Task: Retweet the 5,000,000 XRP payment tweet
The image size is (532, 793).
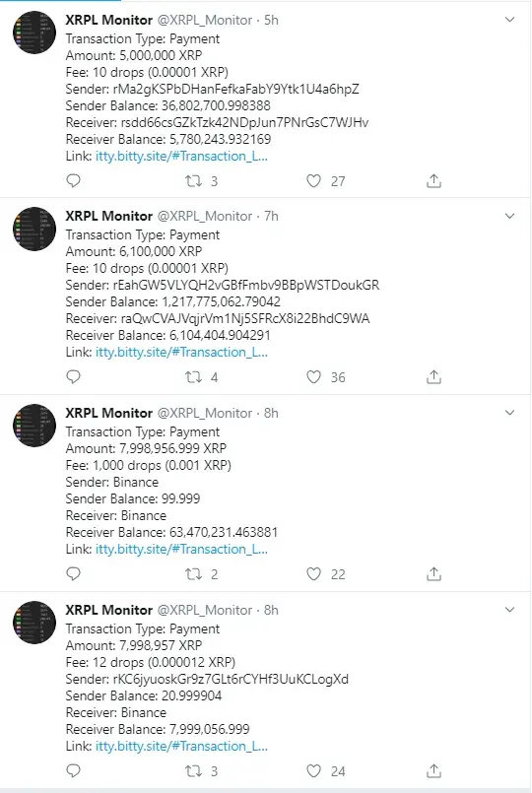Action: click(x=194, y=180)
